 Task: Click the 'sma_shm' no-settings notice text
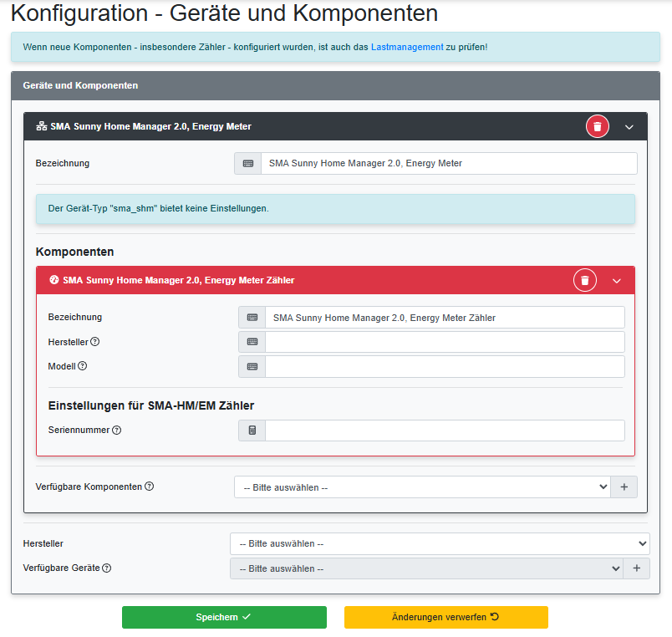[x=158, y=208]
